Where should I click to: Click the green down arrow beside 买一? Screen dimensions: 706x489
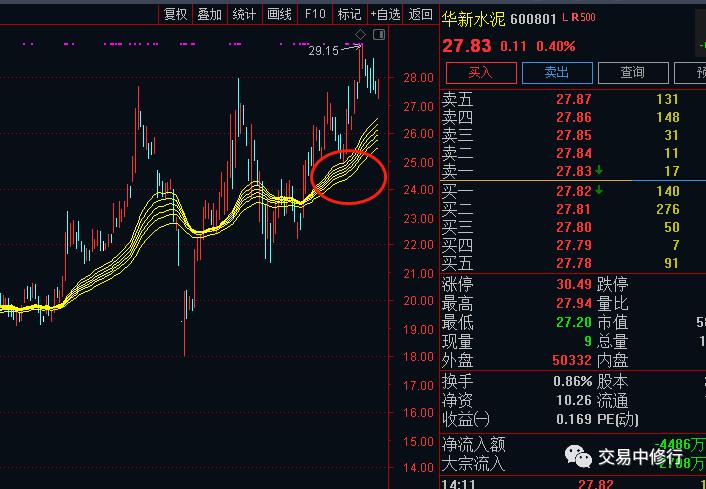pyautogui.click(x=599, y=190)
